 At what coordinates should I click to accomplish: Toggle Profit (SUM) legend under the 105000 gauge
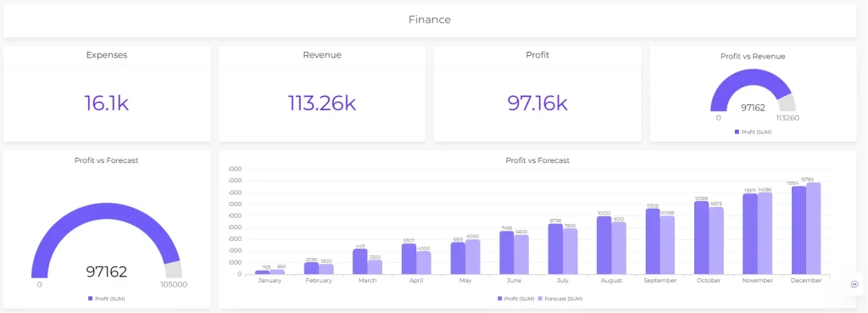(106, 299)
